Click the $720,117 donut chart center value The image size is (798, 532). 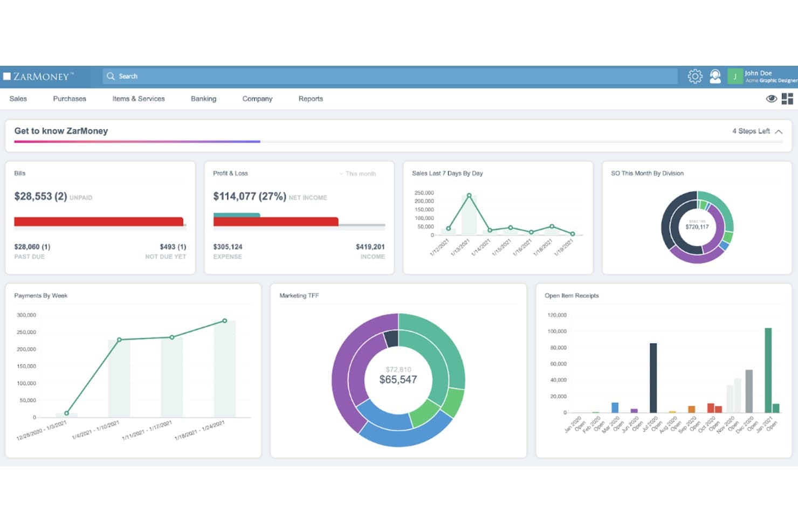click(697, 227)
